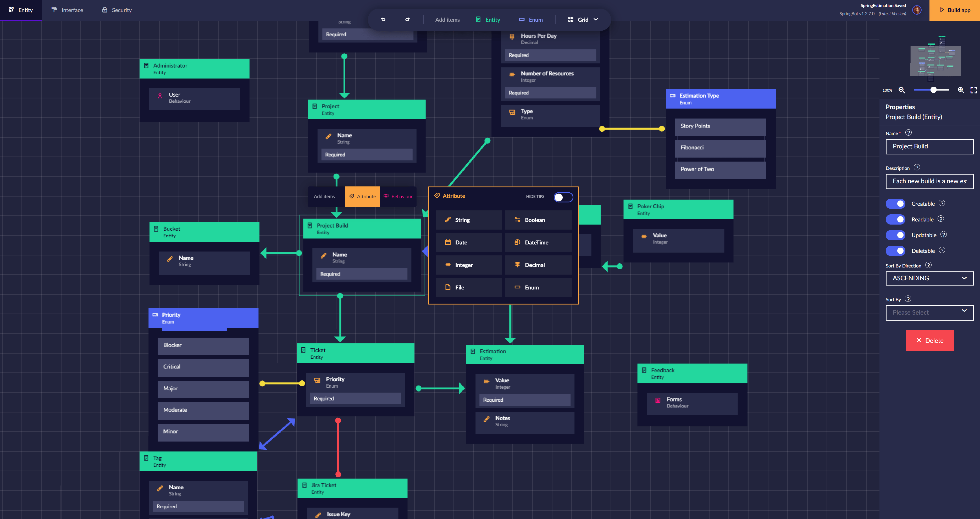Screen dimensions: 980x519
Task: Click the redo arrow icon
Action: click(407, 19)
